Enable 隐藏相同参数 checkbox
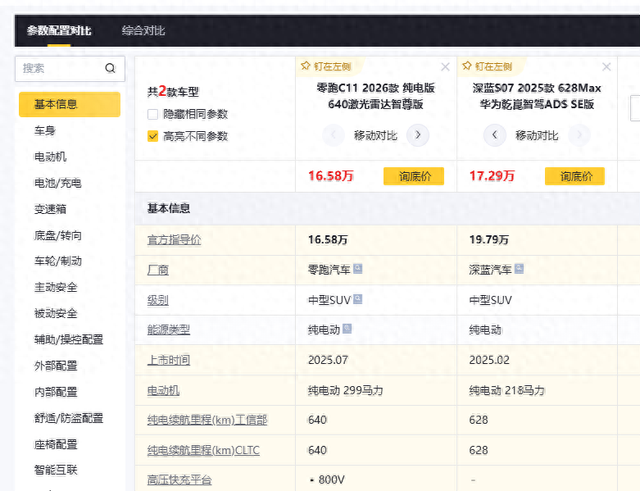This screenshot has height=491, width=640. coord(153,114)
